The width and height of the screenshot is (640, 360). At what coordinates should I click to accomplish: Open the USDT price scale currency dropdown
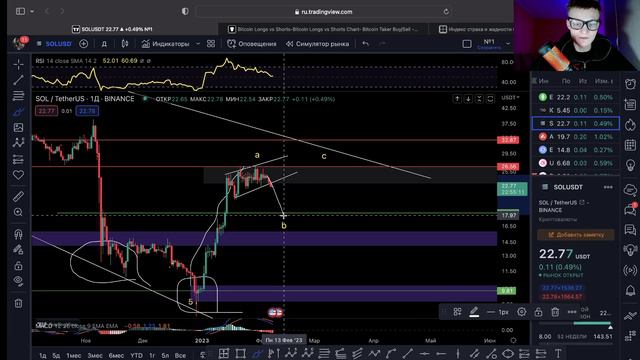(510, 98)
